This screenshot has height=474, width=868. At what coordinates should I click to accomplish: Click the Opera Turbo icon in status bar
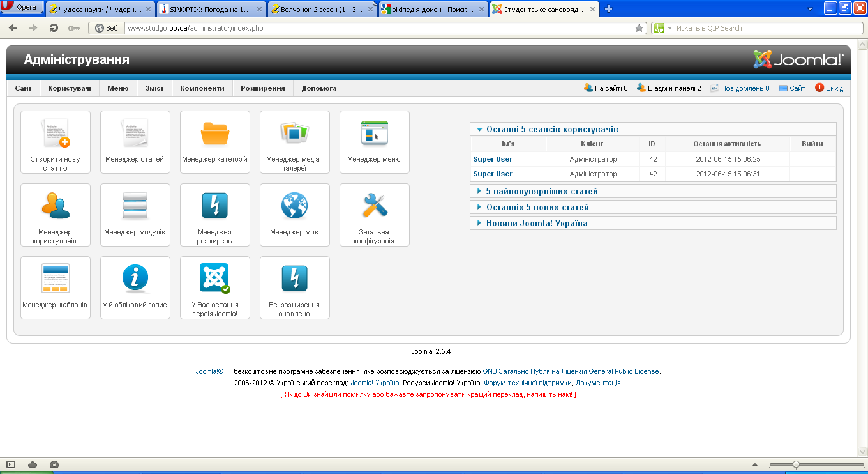[54, 464]
